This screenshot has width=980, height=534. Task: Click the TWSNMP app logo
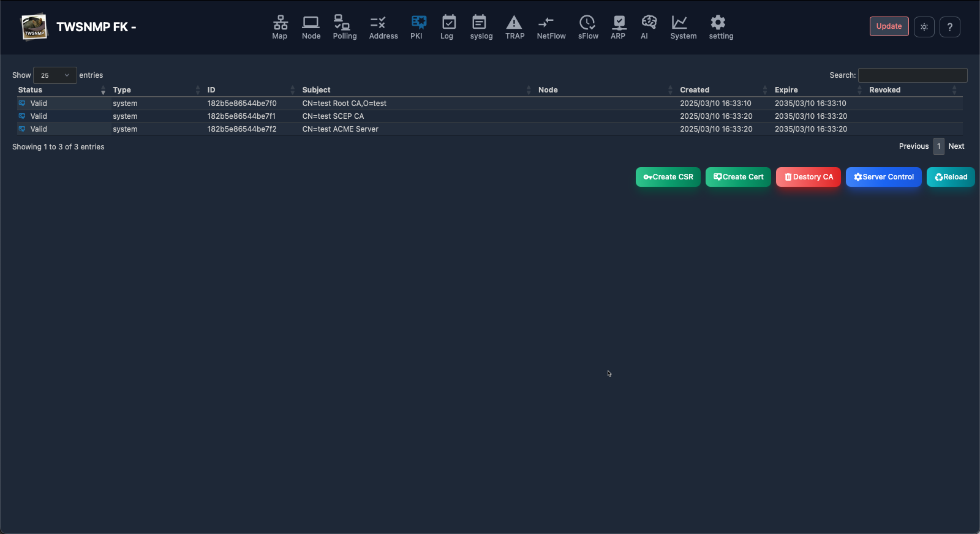34,27
